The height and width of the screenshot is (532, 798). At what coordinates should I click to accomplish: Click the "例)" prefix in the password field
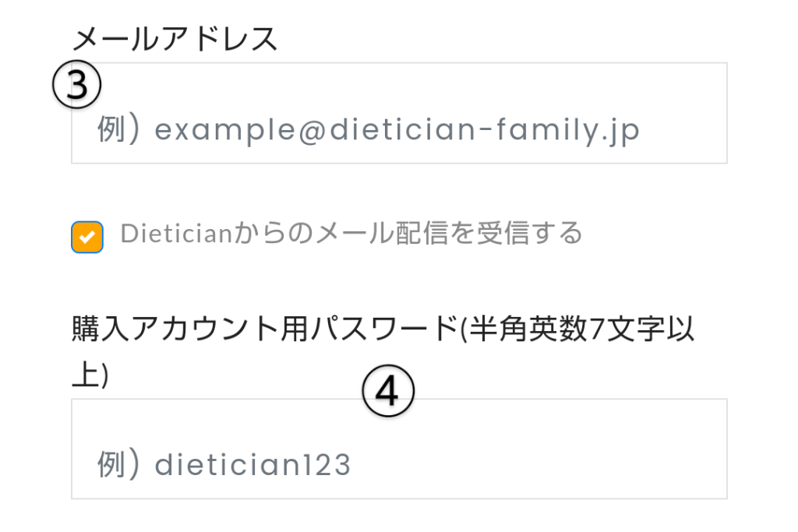[118, 465]
